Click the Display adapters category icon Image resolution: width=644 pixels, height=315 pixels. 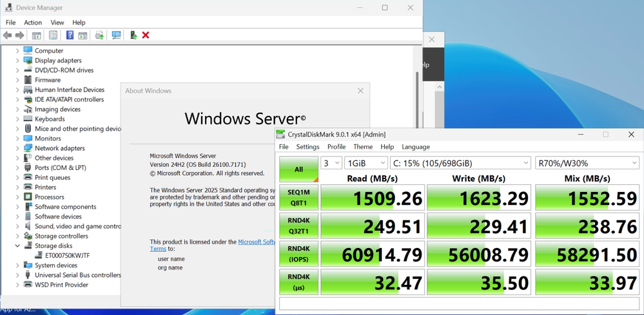point(28,61)
